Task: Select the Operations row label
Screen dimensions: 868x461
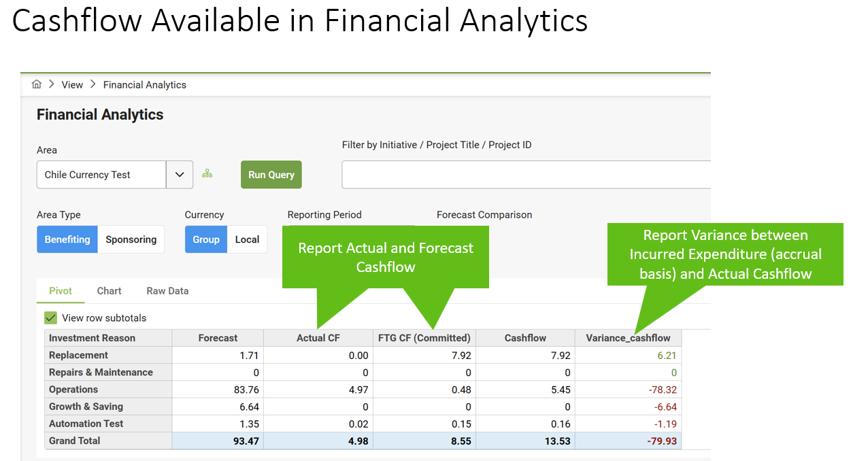Action: pos(108,390)
